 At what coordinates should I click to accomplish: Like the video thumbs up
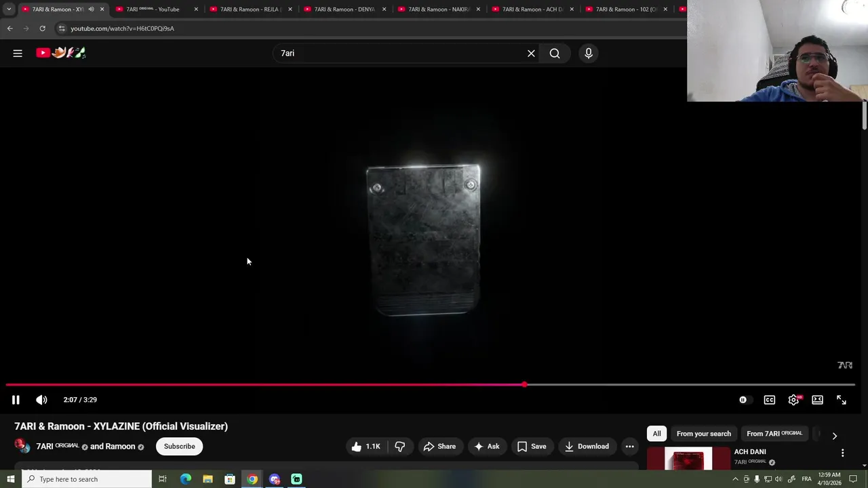(366, 446)
